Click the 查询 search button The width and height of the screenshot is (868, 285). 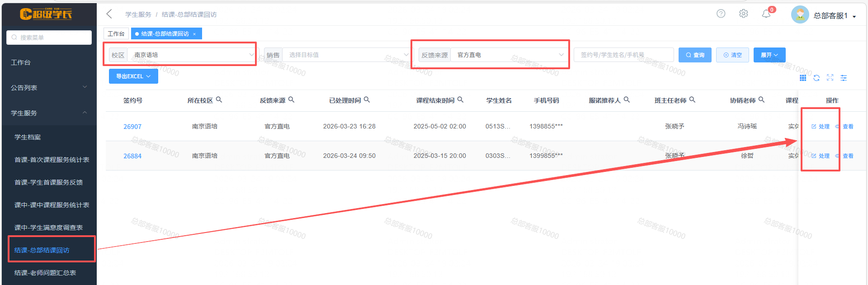point(695,55)
